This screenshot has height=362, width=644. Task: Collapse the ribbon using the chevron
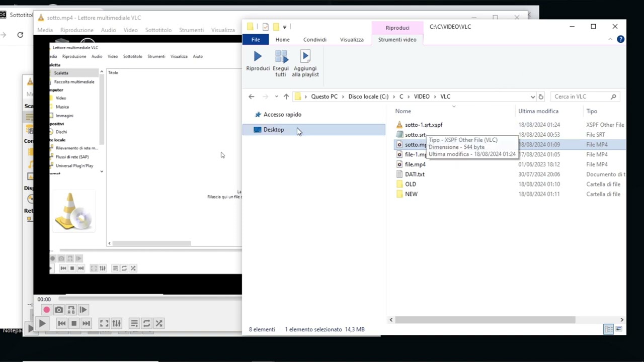pos(610,39)
